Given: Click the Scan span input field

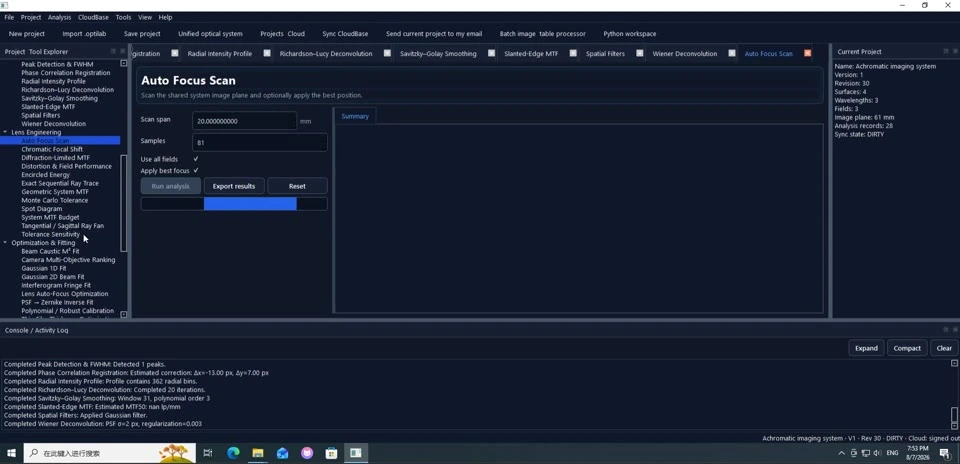Looking at the screenshot, I should tap(244, 121).
